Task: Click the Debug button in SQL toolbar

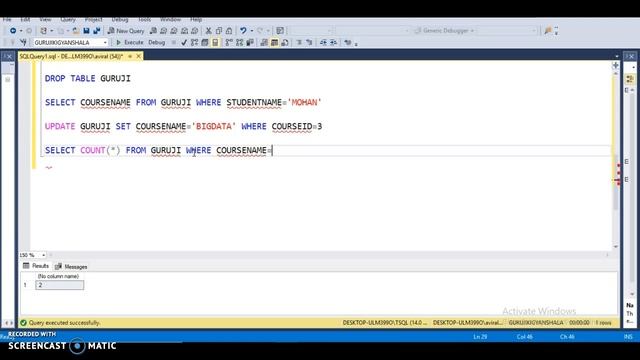Action: [156, 42]
